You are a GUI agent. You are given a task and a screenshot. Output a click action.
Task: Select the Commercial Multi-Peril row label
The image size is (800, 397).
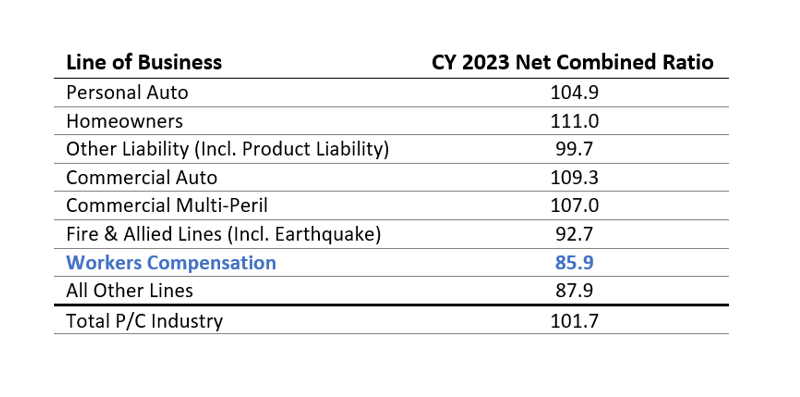coord(167,206)
